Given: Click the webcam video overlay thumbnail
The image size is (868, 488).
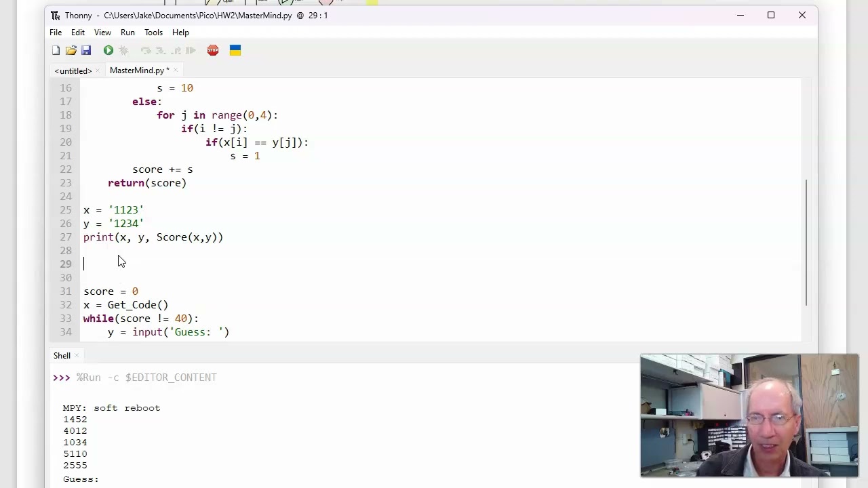Looking at the screenshot, I should (749, 415).
